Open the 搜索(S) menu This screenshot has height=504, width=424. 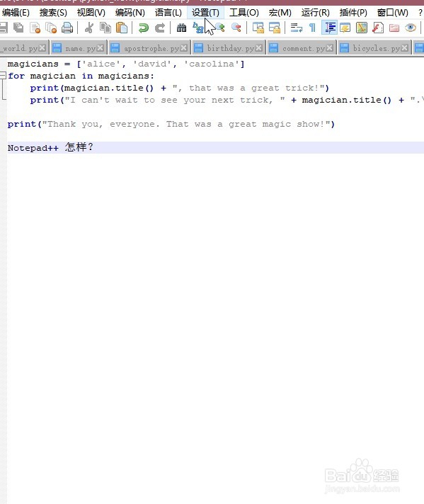click(x=53, y=13)
